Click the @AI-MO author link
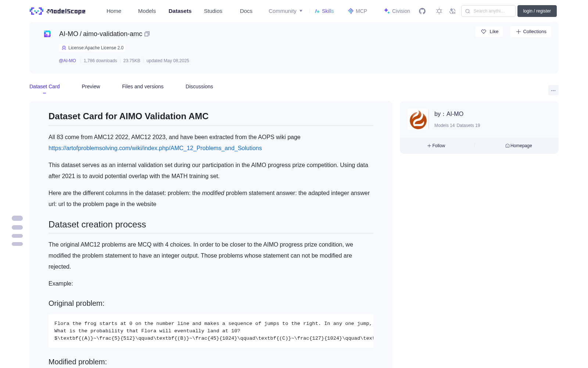The height and width of the screenshot is (368, 588). [67, 61]
